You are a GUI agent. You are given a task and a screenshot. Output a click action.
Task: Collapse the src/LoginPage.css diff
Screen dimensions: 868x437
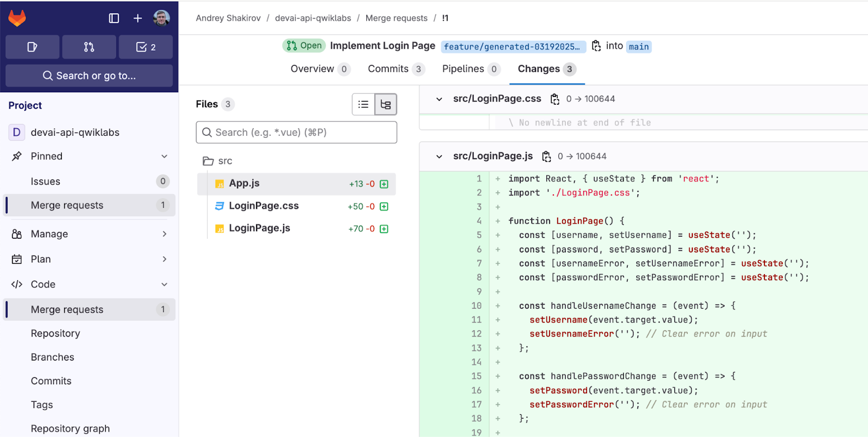click(439, 99)
